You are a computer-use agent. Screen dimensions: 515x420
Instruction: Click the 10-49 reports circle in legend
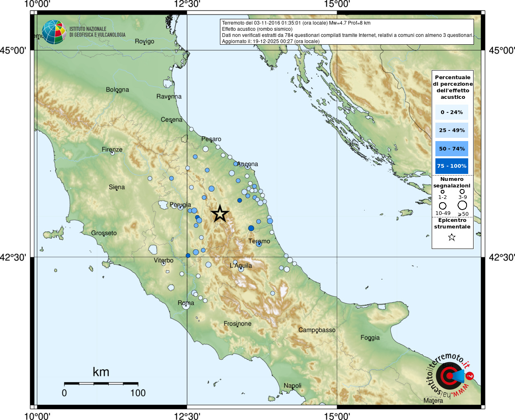(x=443, y=205)
